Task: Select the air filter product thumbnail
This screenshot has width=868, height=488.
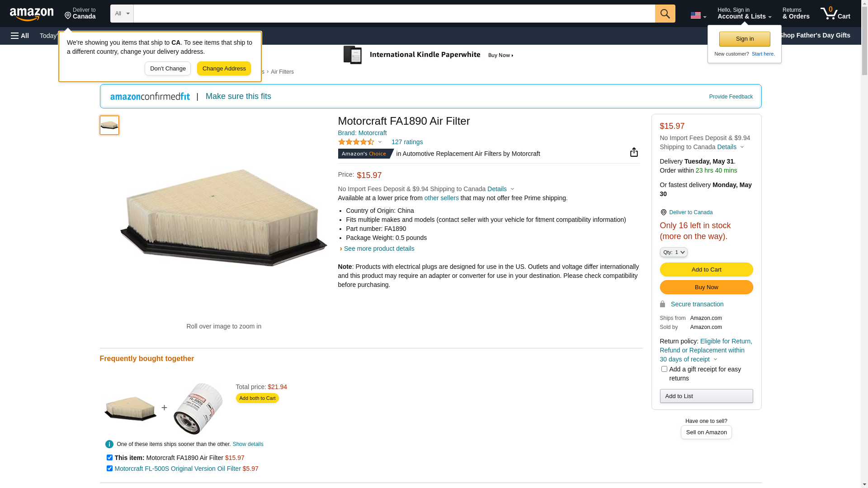Action: [x=109, y=125]
